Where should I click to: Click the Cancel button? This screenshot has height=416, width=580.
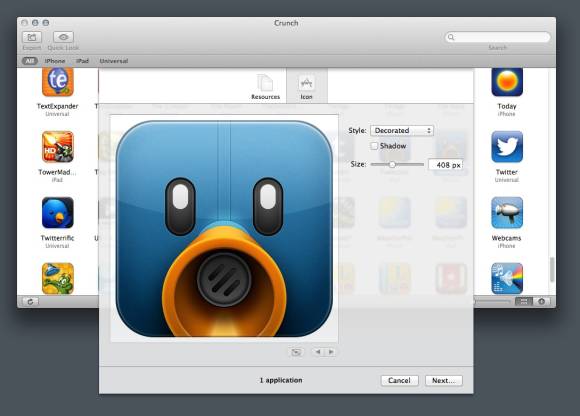pos(399,381)
